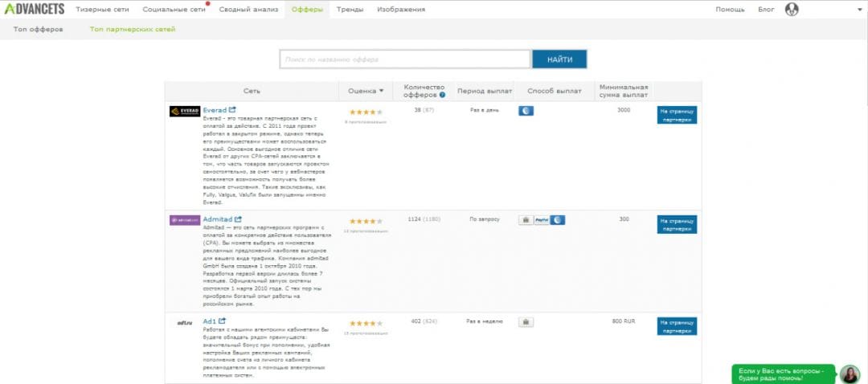Click Admitad external link icon

point(238,219)
